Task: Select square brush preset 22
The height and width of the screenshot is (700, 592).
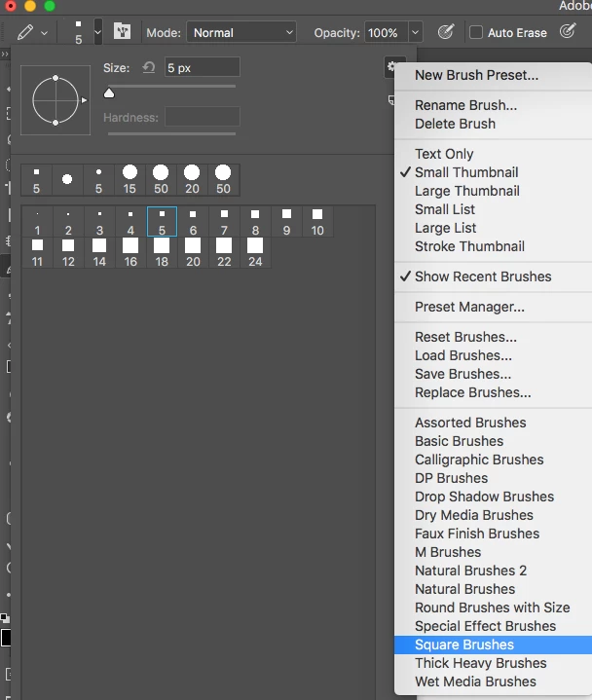Action: coord(224,253)
